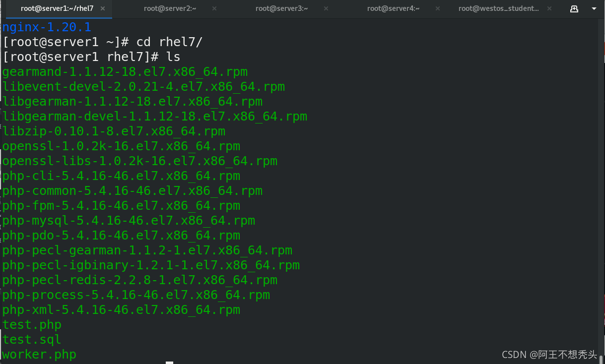This screenshot has height=364, width=605.
Task: Click libgearman-devel-1.1.12-18 rpm filename
Action: tap(154, 117)
